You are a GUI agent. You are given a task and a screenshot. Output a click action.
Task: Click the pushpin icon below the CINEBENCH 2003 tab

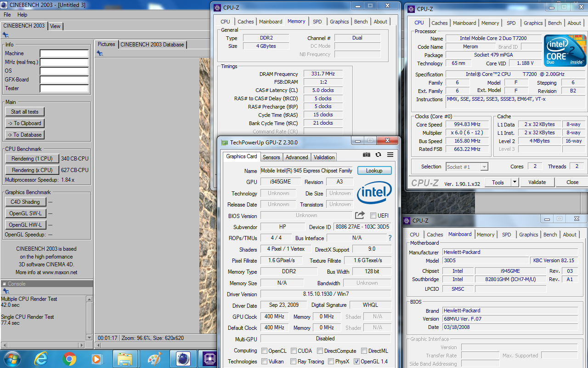6,34
